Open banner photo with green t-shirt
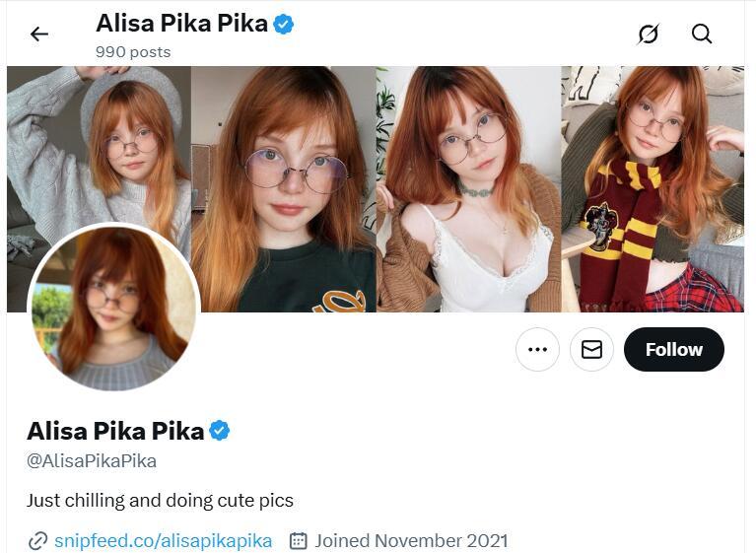The width and height of the screenshot is (756, 553). coord(284,189)
